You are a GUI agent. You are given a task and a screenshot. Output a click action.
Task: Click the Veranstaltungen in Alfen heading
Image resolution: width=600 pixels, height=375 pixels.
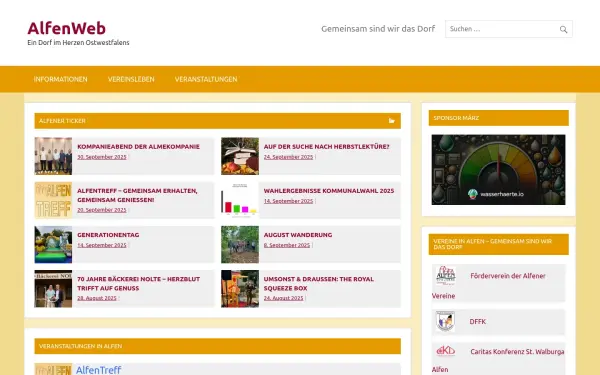[x=80, y=346]
